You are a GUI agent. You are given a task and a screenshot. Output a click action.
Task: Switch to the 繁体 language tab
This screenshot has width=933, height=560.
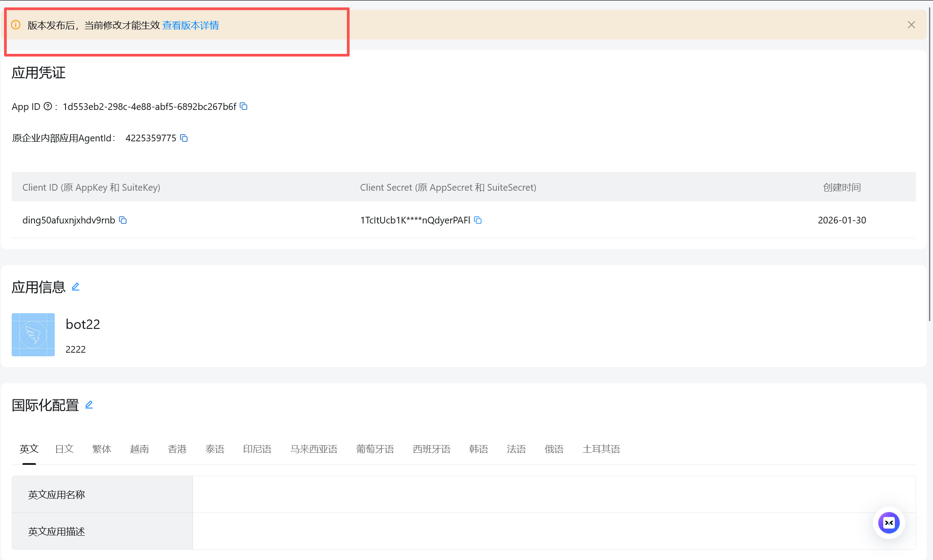[x=102, y=449]
